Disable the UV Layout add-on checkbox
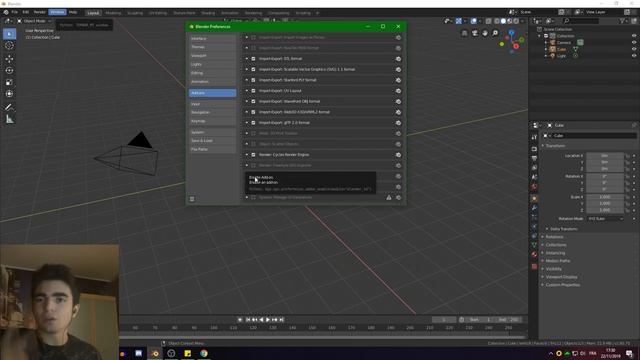The image size is (640, 360). tap(253, 91)
